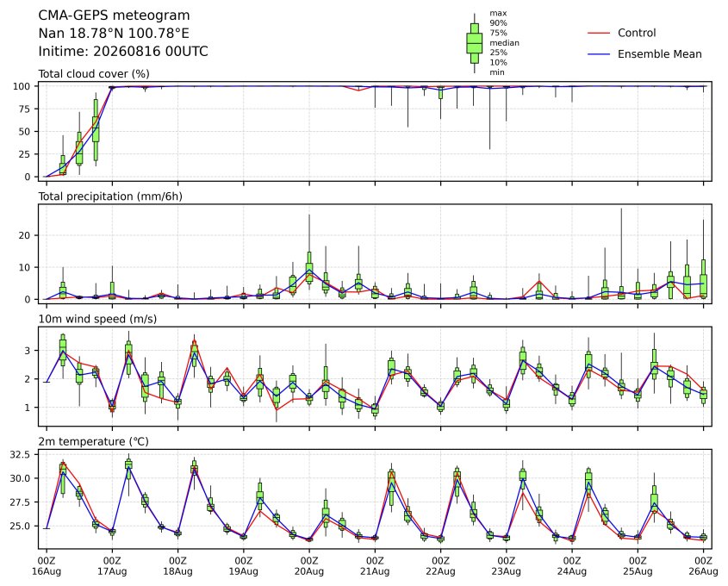Click the "Total cloud cover (%)" panel title

pos(94,74)
